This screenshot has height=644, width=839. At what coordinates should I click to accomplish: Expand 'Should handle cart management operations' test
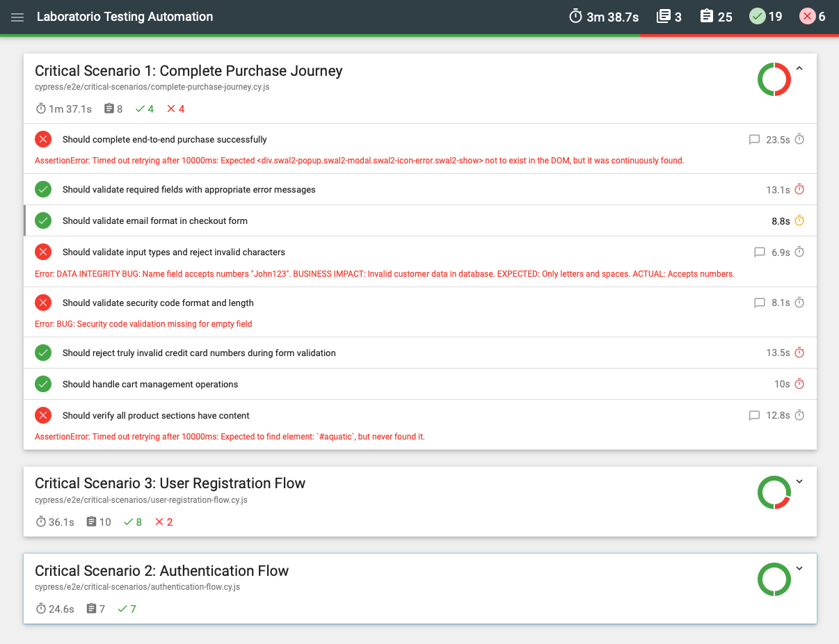coord(420,384)
